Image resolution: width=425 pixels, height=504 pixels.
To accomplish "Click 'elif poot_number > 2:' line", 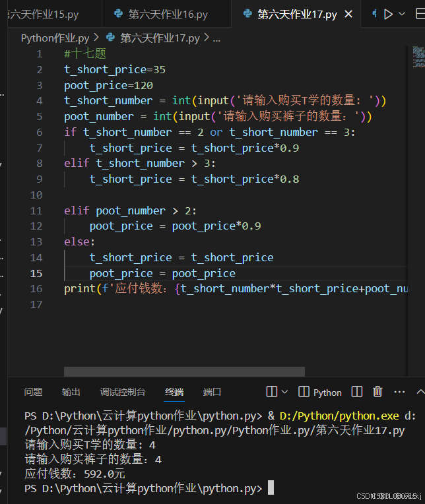I will click(x=130, y=211).
